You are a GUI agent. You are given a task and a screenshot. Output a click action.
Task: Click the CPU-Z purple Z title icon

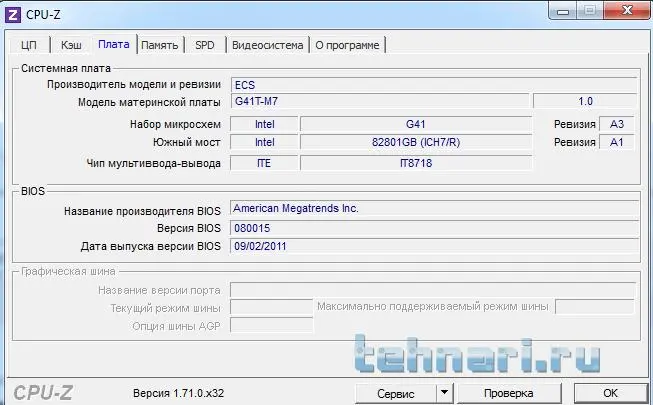pyautogui.click(x=13, y=15)
